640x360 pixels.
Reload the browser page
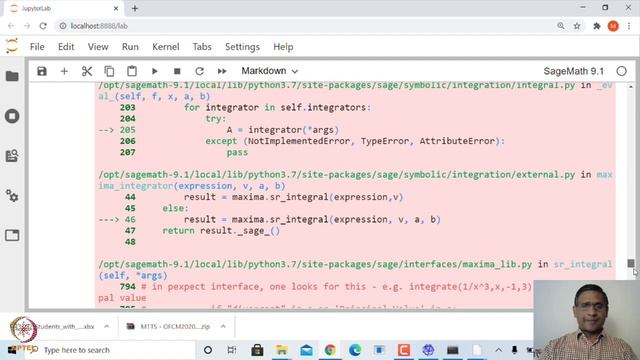[x=43, y=26]
